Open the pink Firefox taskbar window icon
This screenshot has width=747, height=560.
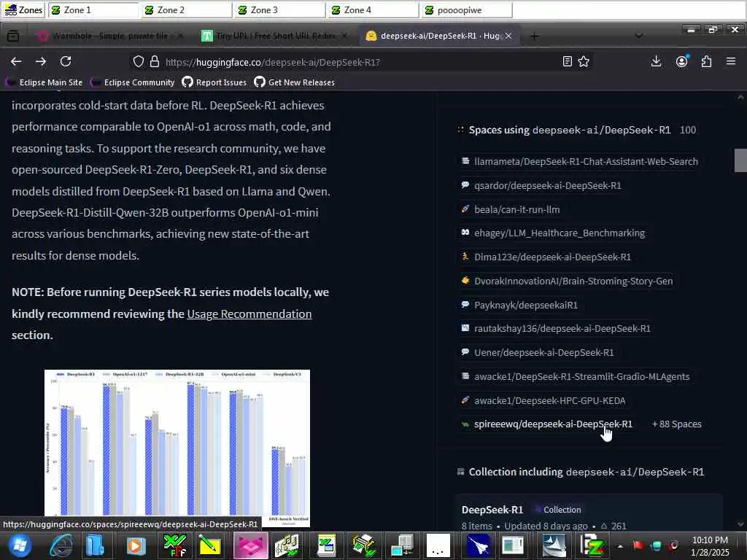(251, 545)
